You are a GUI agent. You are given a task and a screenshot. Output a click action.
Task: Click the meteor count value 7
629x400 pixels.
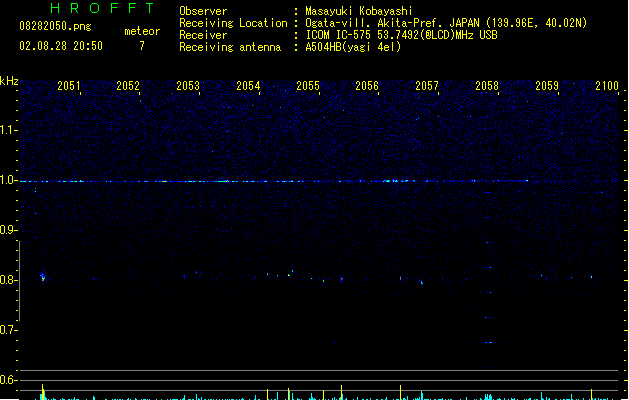click(142, 46)
